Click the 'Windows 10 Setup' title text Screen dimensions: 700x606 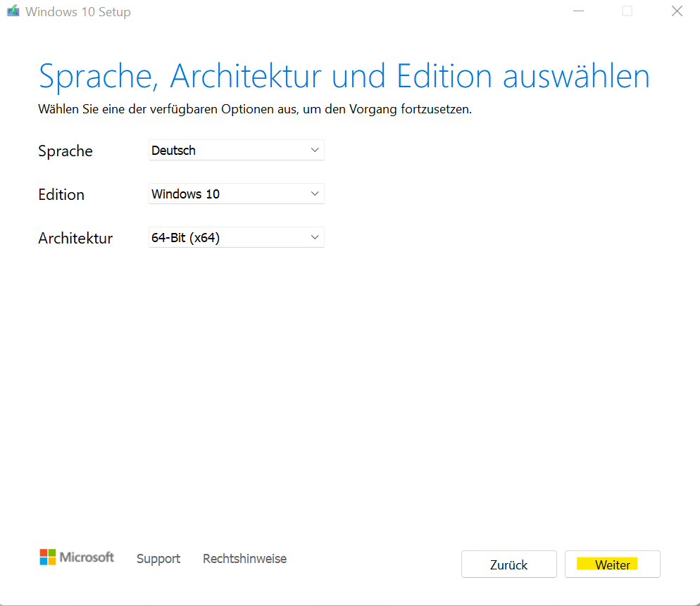(x=78, y=12)
